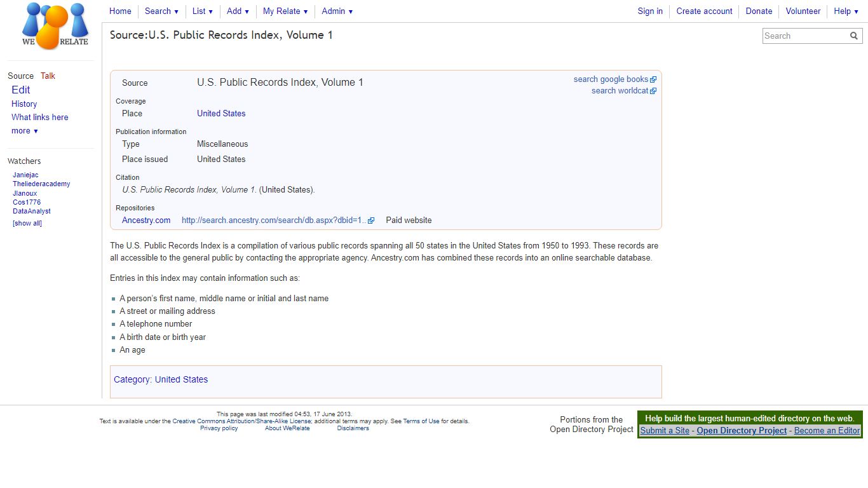The height and width of the screenshot is (488, 868).
Task: Open page History
Action: [24, 104]
